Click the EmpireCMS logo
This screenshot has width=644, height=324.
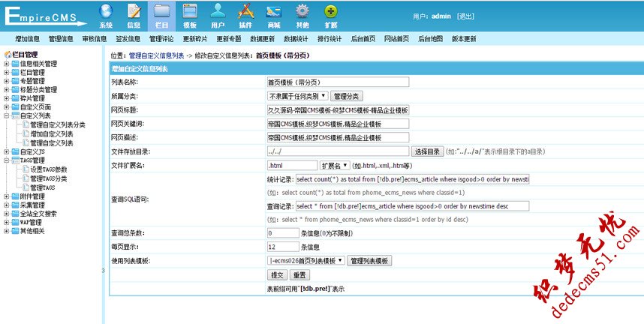tap(45, 16)
